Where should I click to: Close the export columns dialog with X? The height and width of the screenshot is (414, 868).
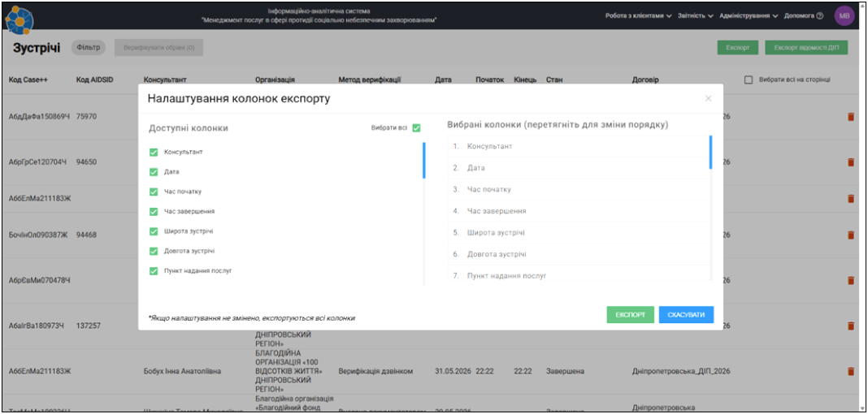coord(708,98)
